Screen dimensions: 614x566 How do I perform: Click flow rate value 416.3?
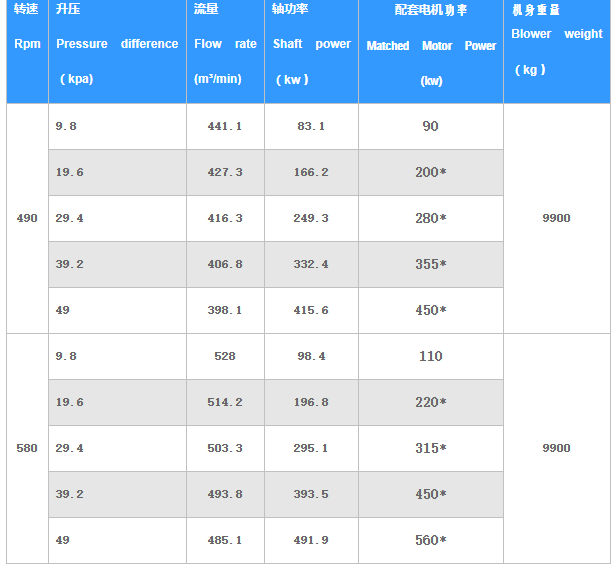225,218
